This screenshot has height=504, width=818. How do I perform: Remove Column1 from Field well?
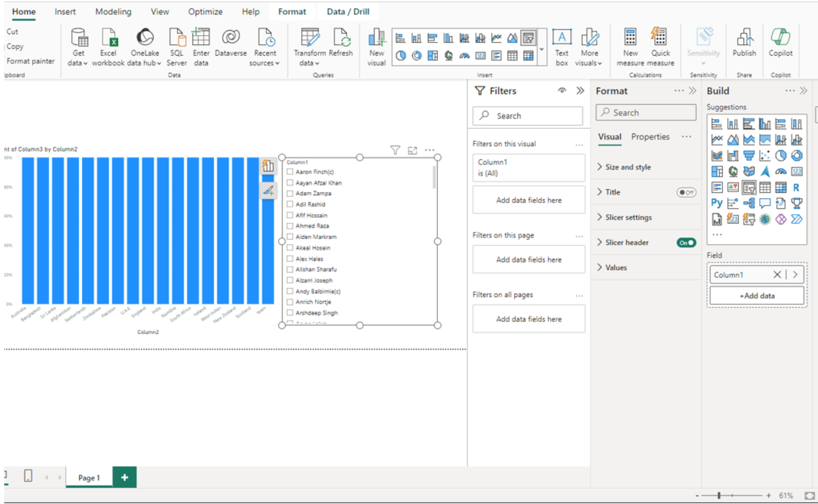(777, 275)
